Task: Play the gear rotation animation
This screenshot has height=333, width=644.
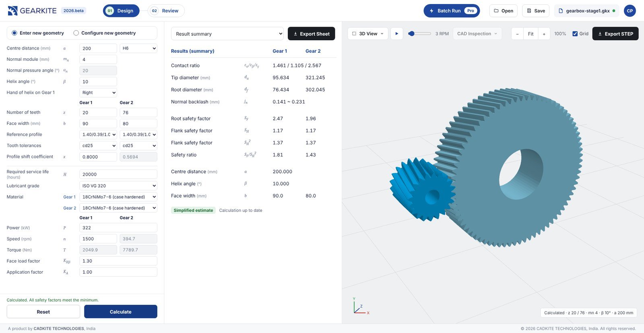Action: point(396,34)
